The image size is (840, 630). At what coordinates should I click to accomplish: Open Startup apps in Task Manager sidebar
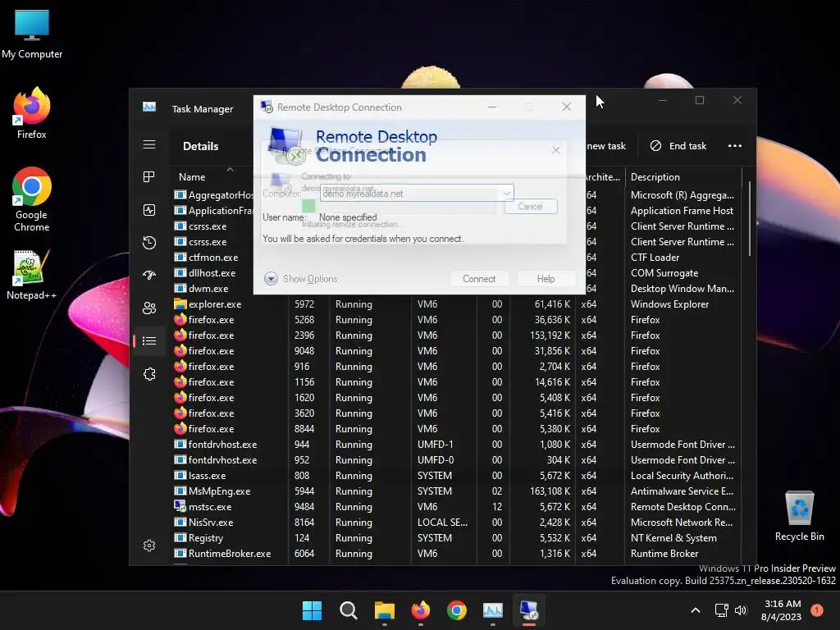pyautogui.click(x=149, y=275)
